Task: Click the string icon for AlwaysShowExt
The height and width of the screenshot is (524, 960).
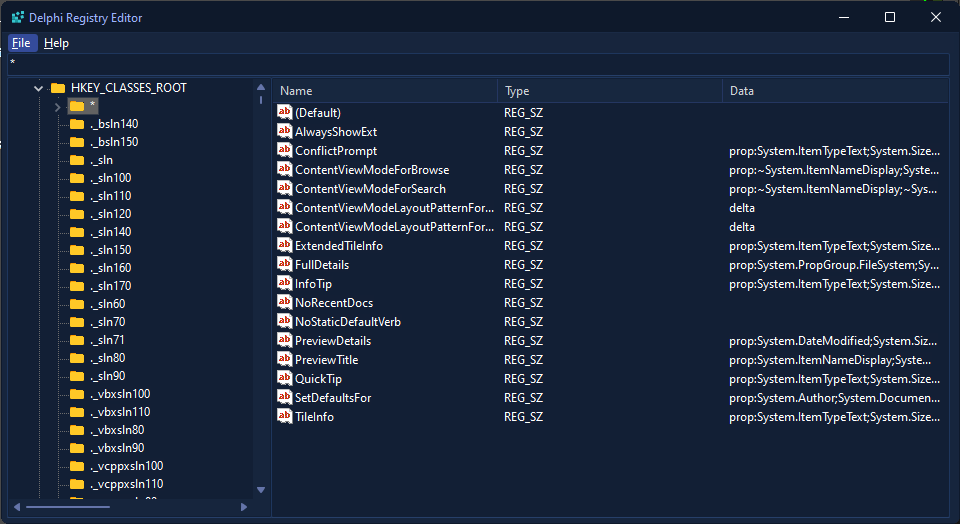Action: coord(285,131)
